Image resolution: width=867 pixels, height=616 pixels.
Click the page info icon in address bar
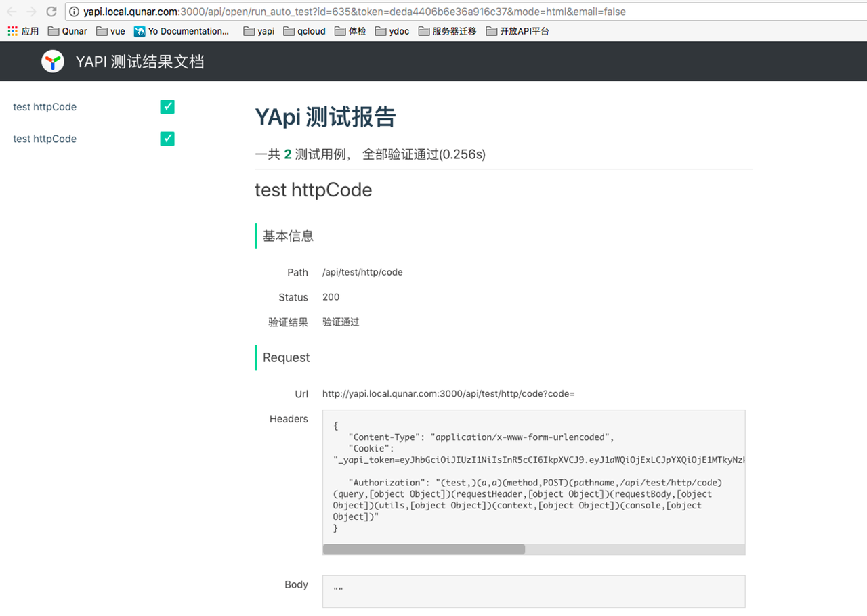pyautogui.click(x=75, y=12)
